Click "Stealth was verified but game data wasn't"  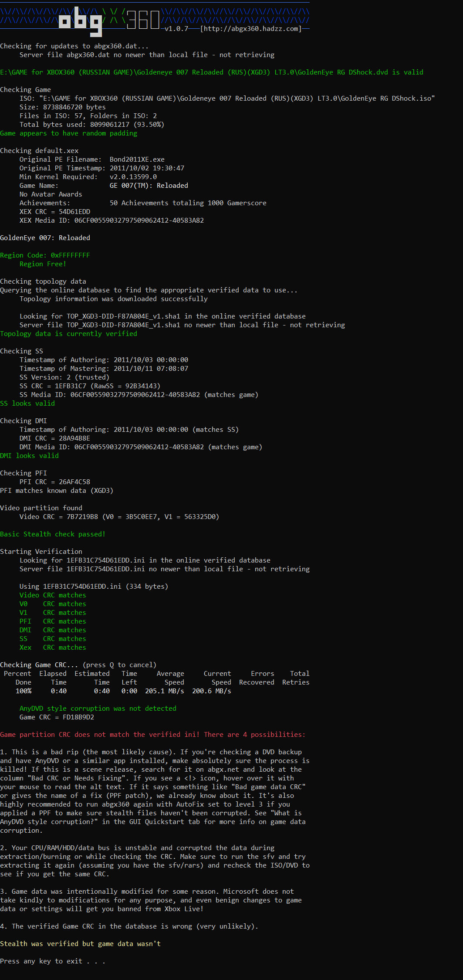(x=80, y=944)
